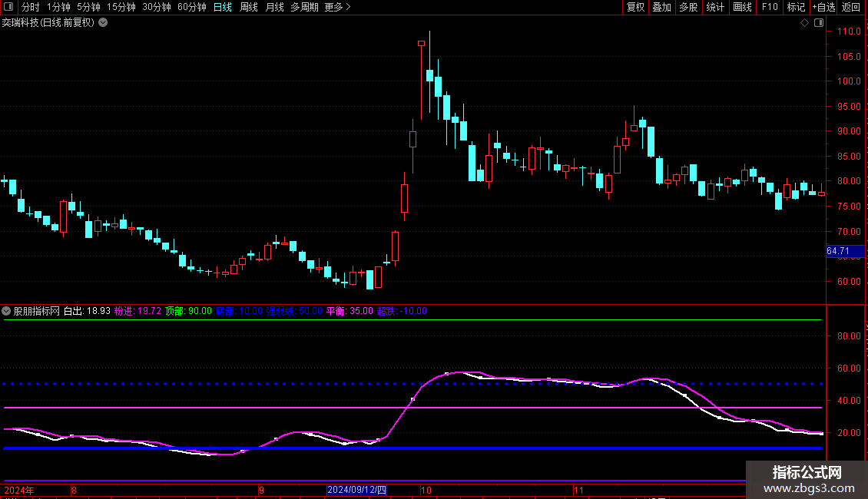Open 多周期 multi-period view

coord(304,7)
